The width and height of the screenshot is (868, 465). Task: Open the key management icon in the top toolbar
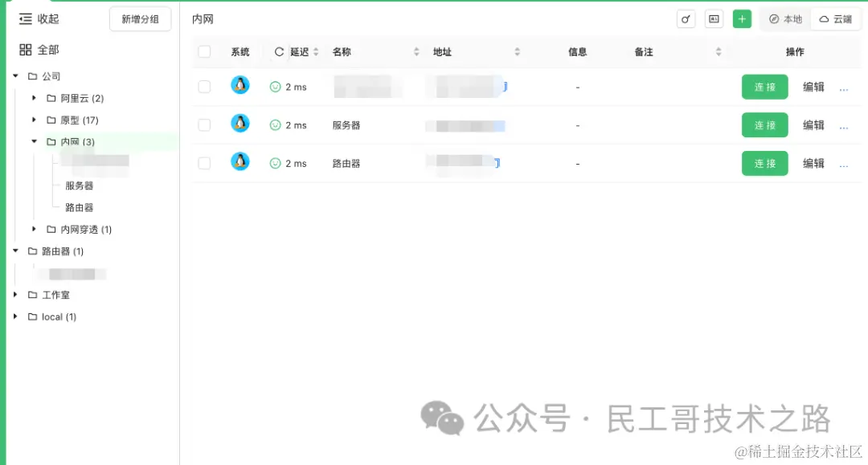click(x=686, y=18)
